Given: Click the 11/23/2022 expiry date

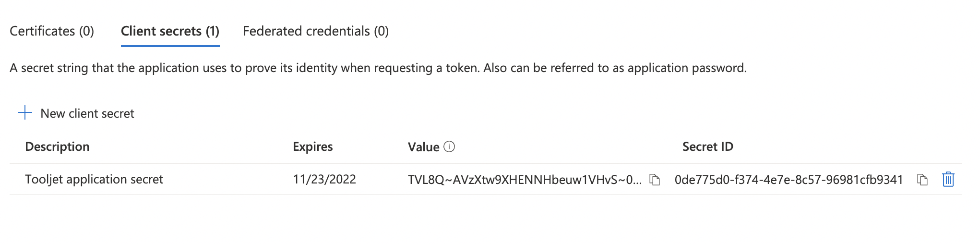Looking at the screenshot, I should (324, 179).
